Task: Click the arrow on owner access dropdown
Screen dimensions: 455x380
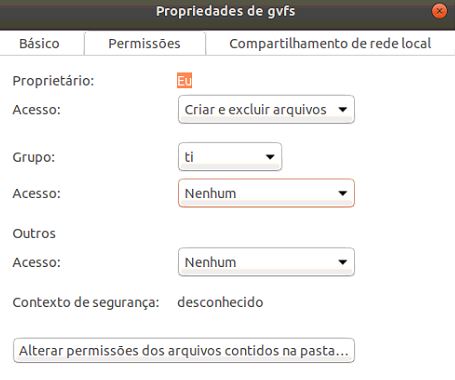Action: pyautogui.click(x=342, y=109)
